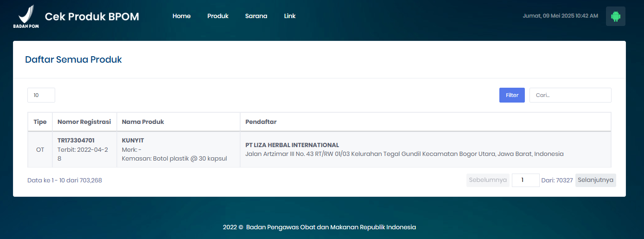Open the Android app icon button
644x239 pixels.
[615, 16]
